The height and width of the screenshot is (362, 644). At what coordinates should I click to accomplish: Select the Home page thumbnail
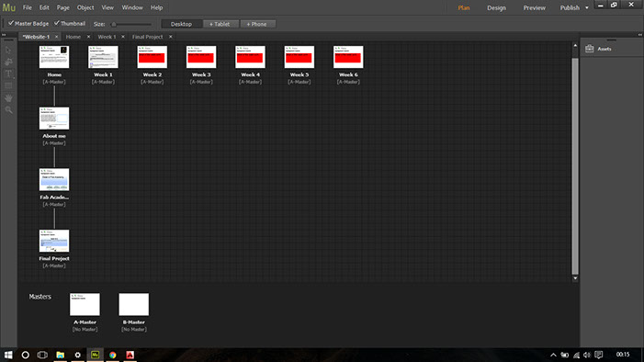click(54, 57)
